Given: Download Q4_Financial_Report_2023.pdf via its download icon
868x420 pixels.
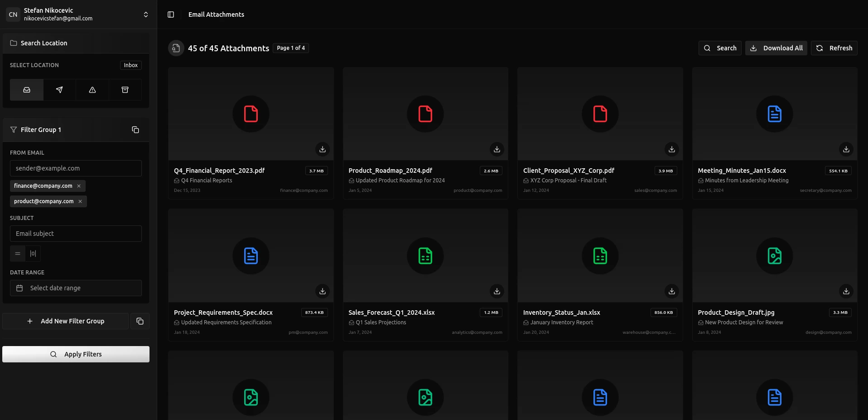Looking at the screenshot, I should click(x=323, y=149).
